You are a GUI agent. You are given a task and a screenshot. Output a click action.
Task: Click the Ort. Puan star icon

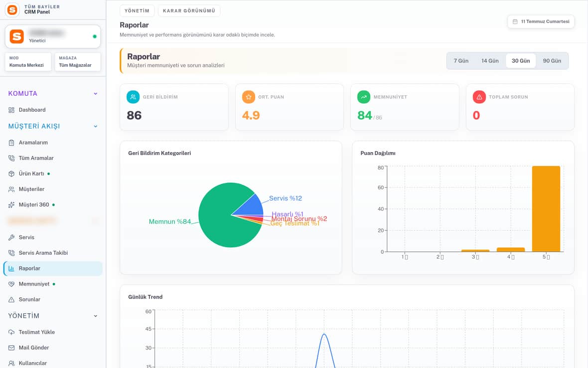[x=248, y=97]
